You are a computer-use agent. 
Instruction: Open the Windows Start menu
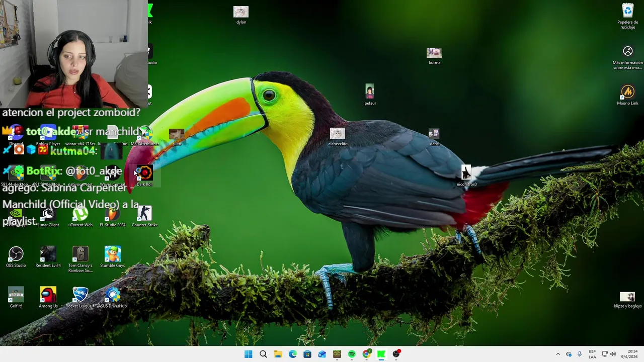tap(249, 354)
